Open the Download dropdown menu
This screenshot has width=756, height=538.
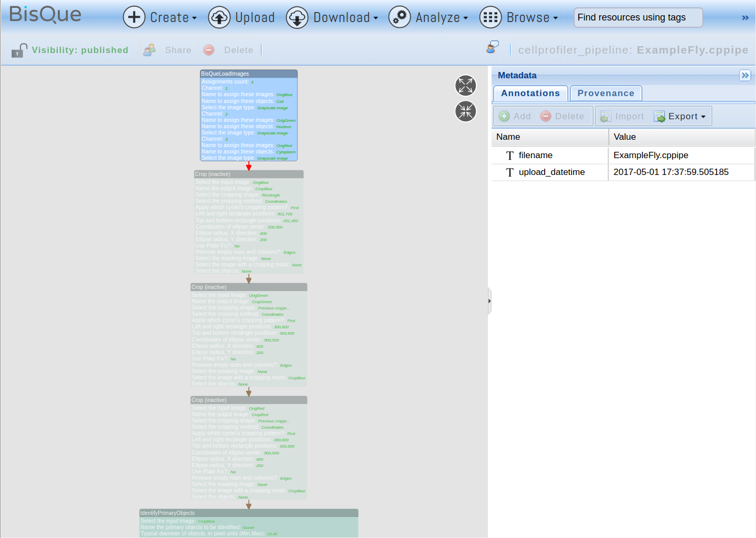[332, 17]
